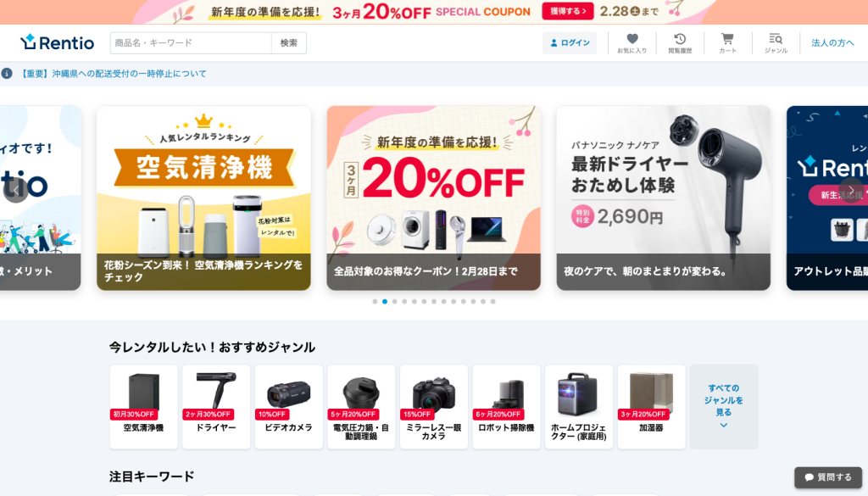Select the third carousel pagination dot
This screenshot has width=868, height=496.
(395, 302)
